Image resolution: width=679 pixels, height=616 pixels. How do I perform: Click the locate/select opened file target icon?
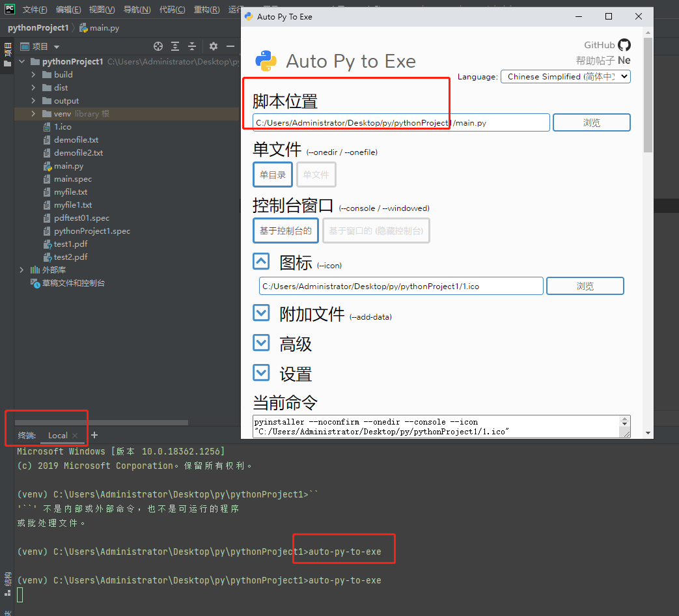tap(158, 46)
